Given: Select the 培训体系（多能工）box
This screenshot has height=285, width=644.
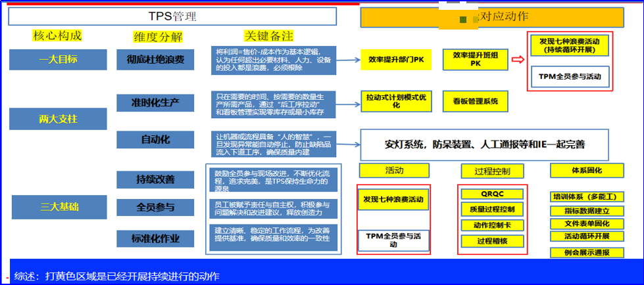Looking at the screenshot, I should (x=587, y=197).
